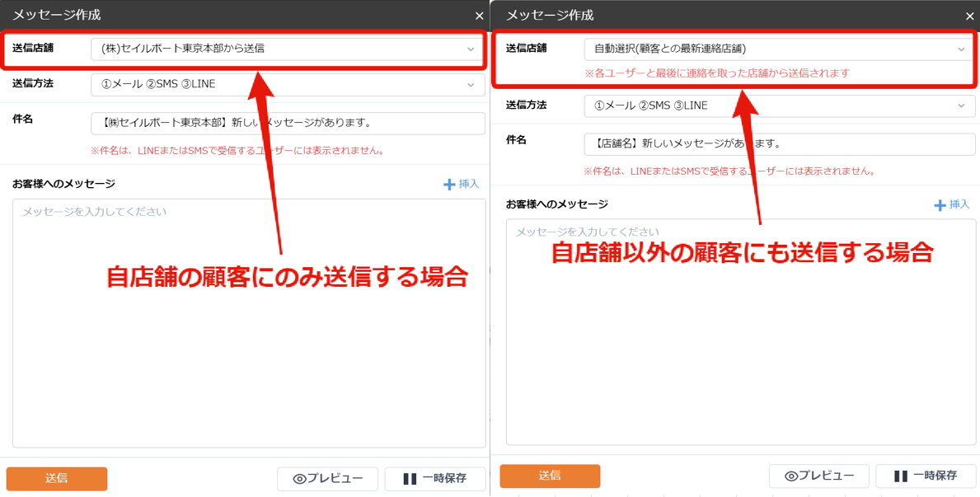Click the 送信店舗 label in left dialog
This screenshot has height=497, width=980.
(33, 48)
